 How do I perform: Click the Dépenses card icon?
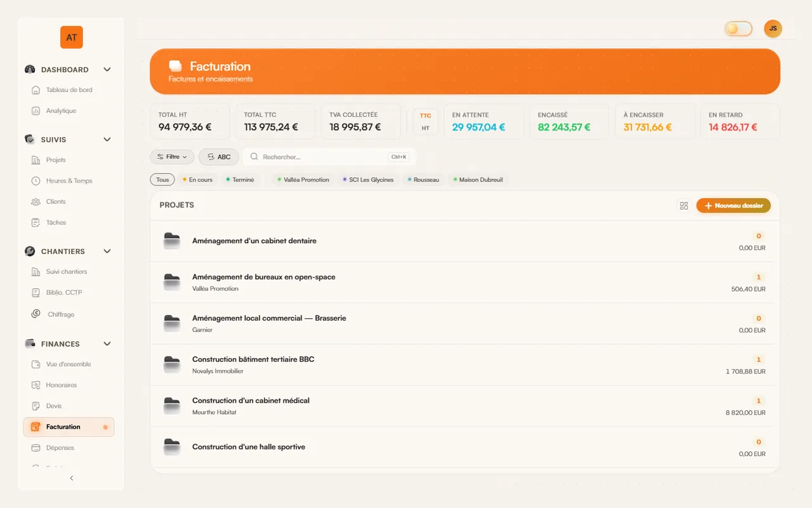coord(36,448)
